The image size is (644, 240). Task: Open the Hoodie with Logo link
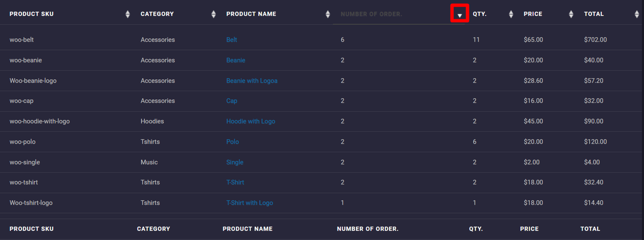coord(251,121)
